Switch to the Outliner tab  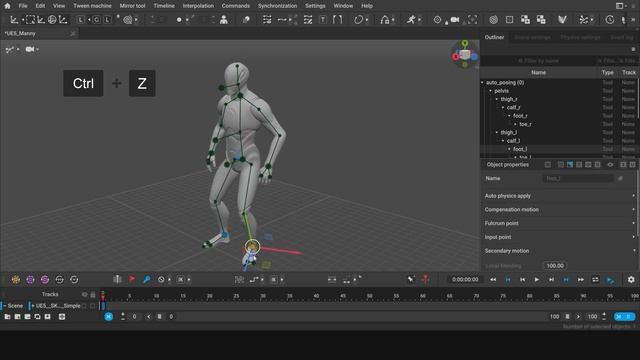coord(494,37)
